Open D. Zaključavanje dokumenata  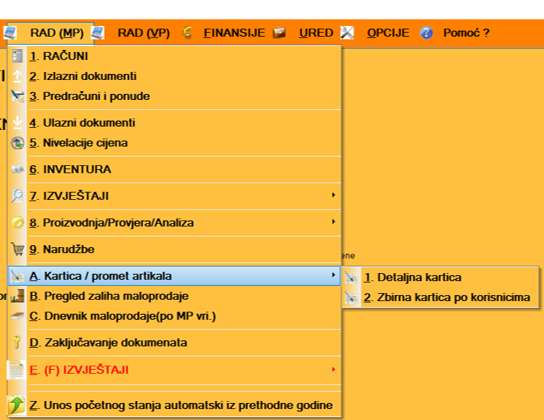pos(175,343)
